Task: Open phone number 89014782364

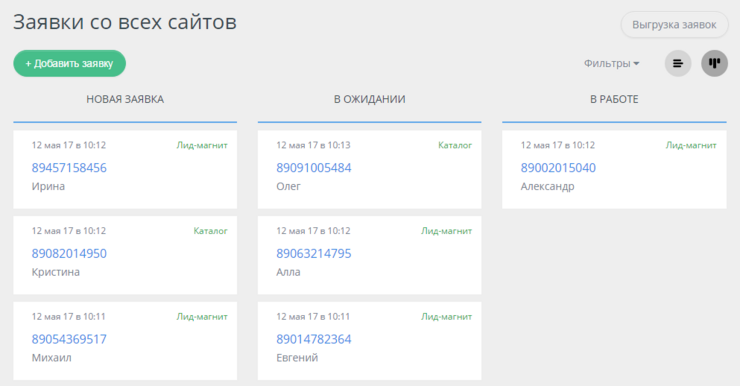Action: (313, 339)
